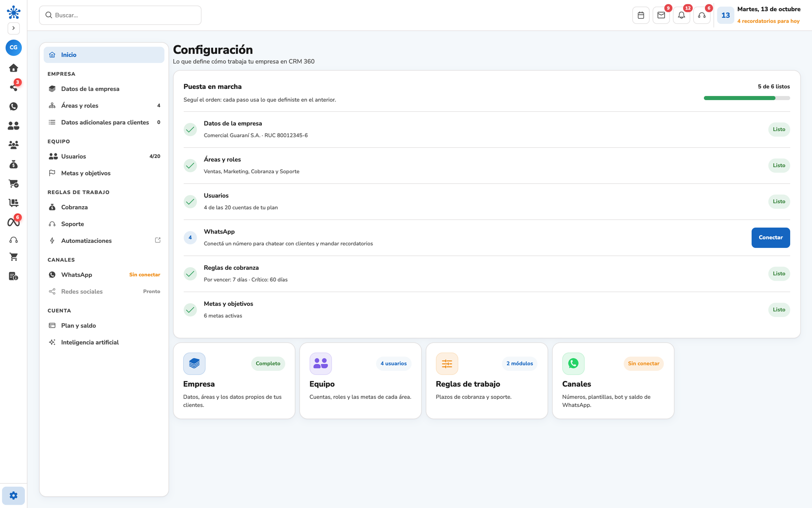Viewport: 812px width, 508px height.
Task: Open Automatizaciones external link icon
Action: click(x=158, y=240)
